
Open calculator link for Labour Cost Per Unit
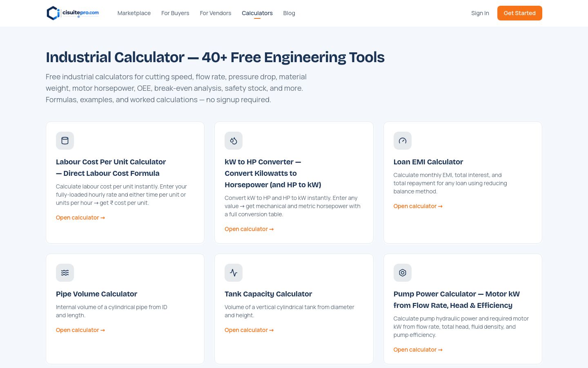pos(80,218)
